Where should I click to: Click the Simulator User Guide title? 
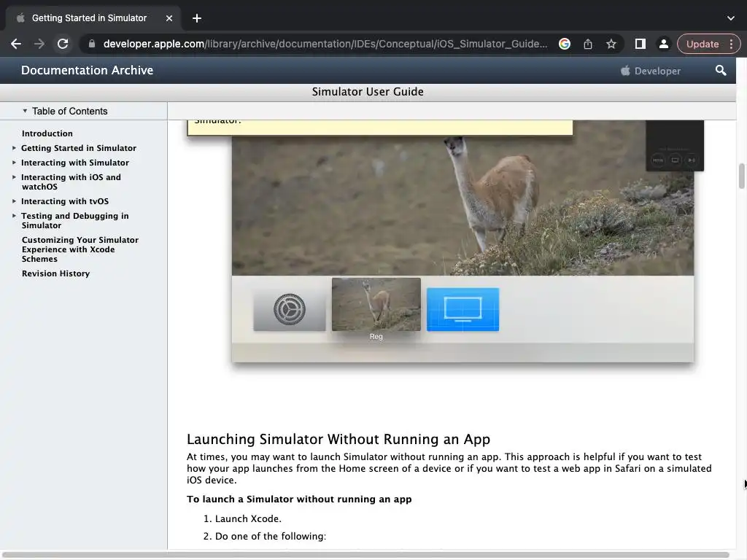point(368,91)
